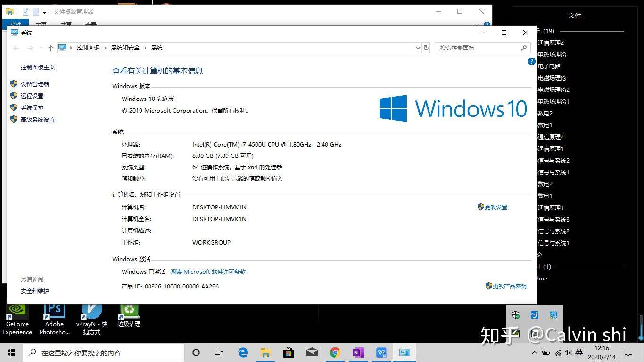The width and height of the screenshot is (644, 362).
Task: Click the shield icon beside 系统保护
Action: point(14,107)
